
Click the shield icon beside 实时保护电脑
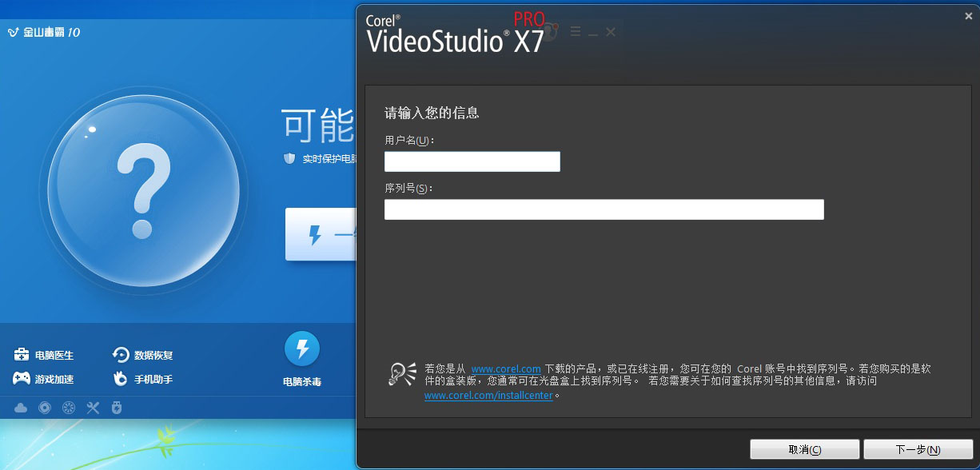point(289,158)
